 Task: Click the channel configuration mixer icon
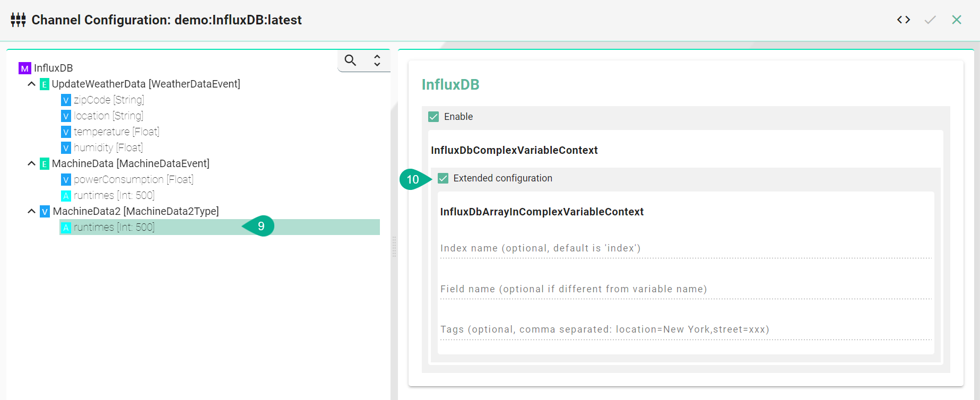tap(18, 20)
